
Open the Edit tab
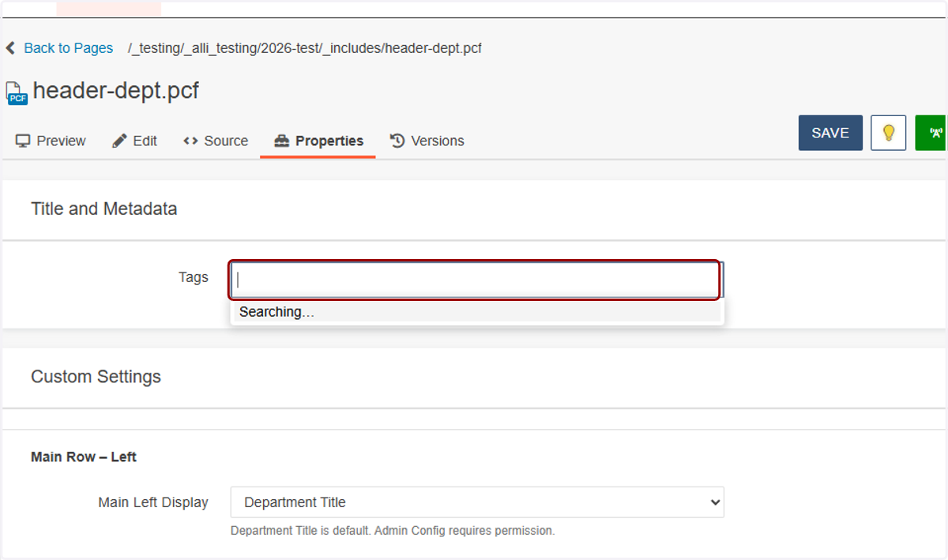point(134,141)
